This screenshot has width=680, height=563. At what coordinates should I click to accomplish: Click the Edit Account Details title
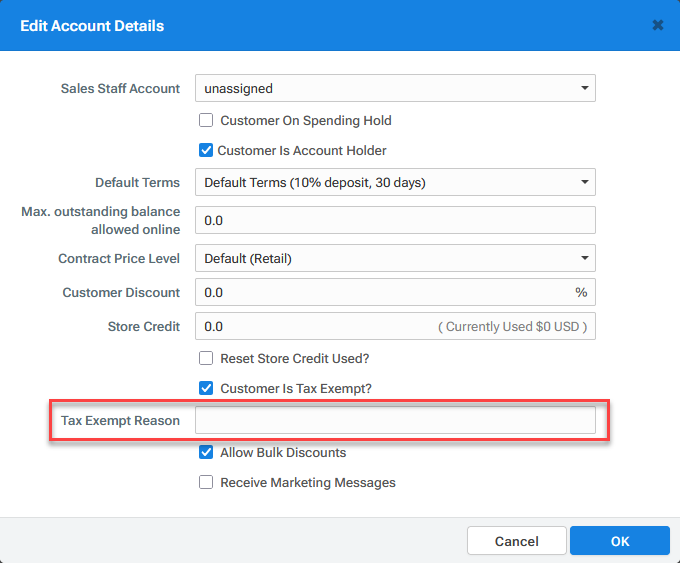pos(92,26)
